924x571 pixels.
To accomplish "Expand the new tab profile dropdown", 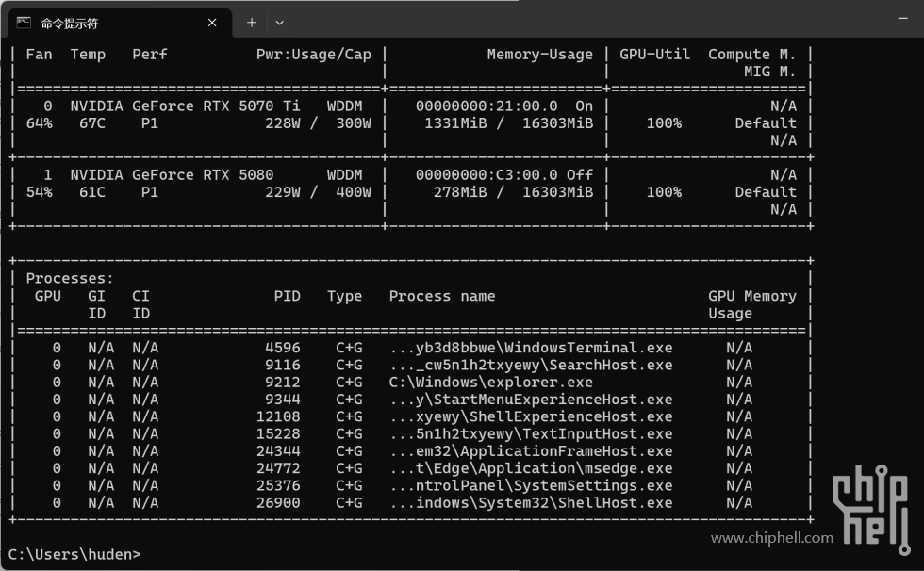I will click(279, 23).
